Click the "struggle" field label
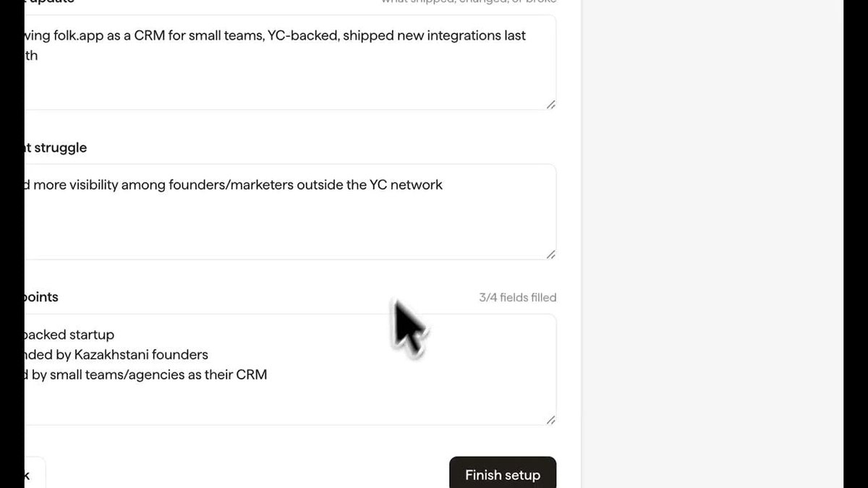 (x=56, y=147)
